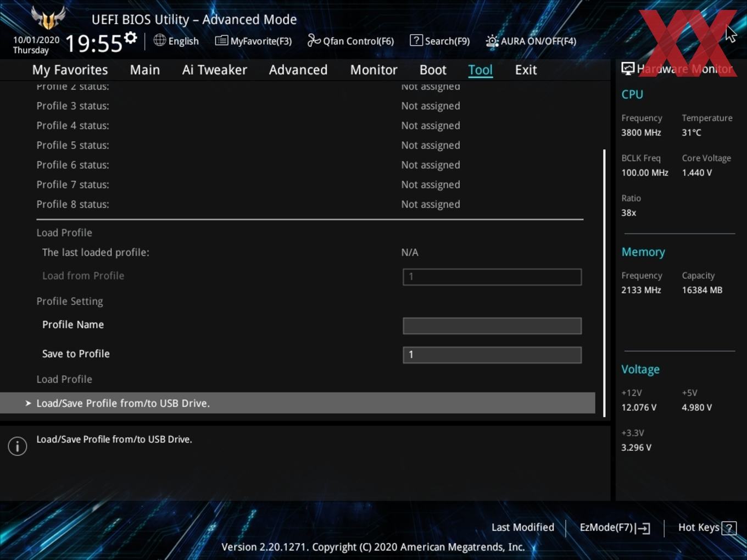This screenshot has height=560, width=747.
Task: Open the Monitor tab
Action: [x=374, y=70]
